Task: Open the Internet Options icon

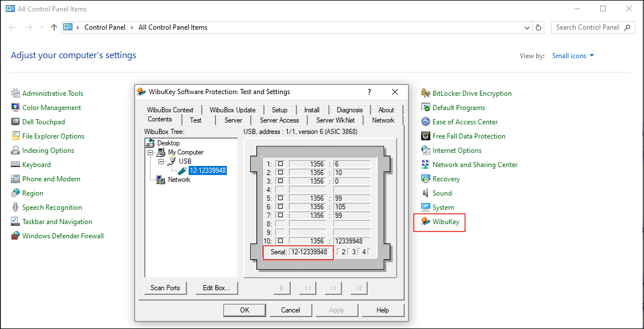Action: 426,151
